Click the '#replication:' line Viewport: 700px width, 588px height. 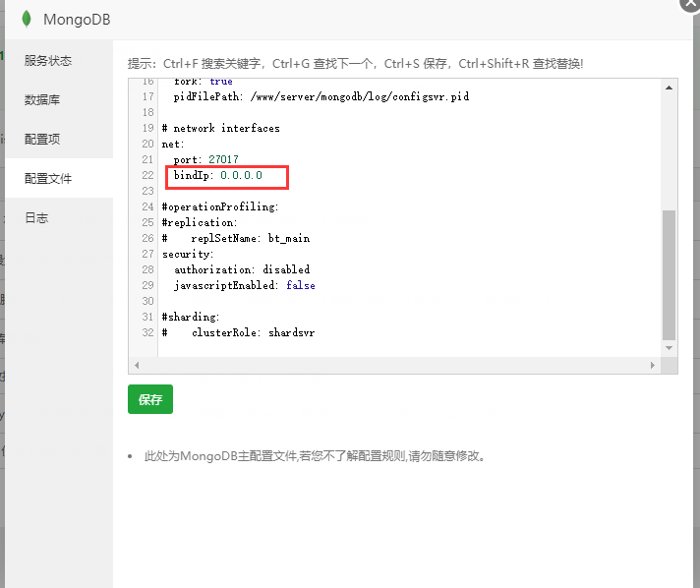(200, 222)
